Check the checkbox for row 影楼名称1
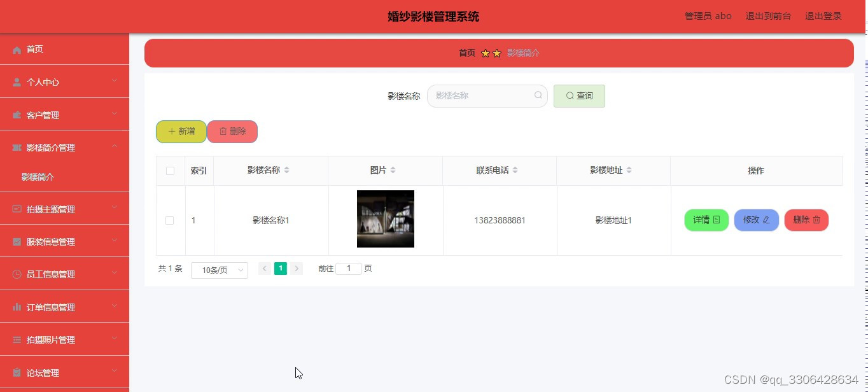The width and height of the screenshot is (868, 392). tap(169, 220)
